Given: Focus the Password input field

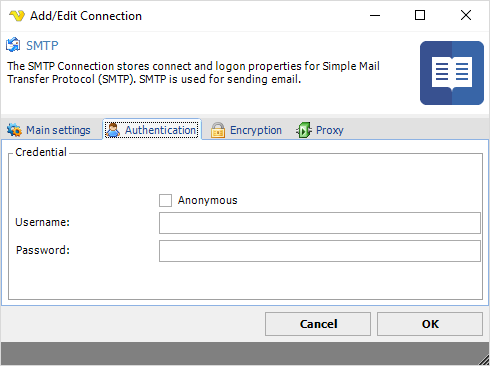Looking at the screenshot, I should [x=320, y=251].
